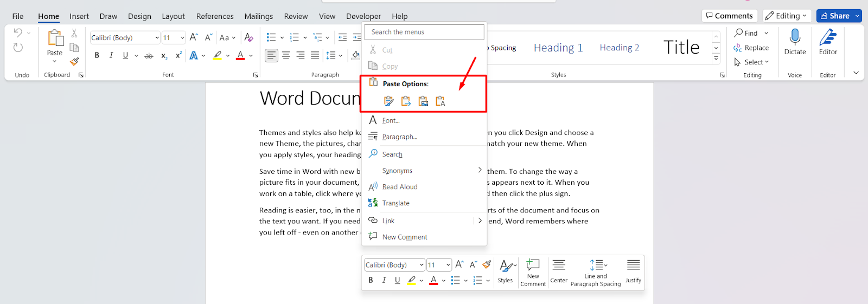868x304 pixels.
Task: Apply subscript formatting in the ribbon
Action: coord(164,55)
